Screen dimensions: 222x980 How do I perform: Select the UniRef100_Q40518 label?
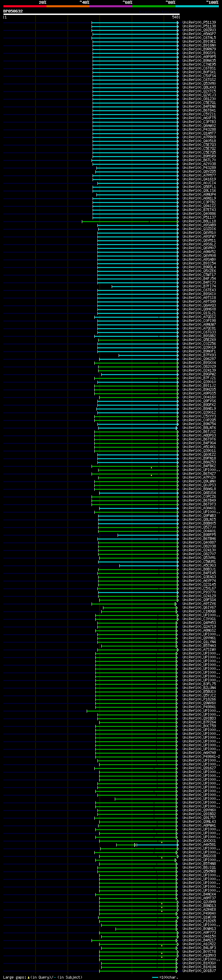[199, 141]
